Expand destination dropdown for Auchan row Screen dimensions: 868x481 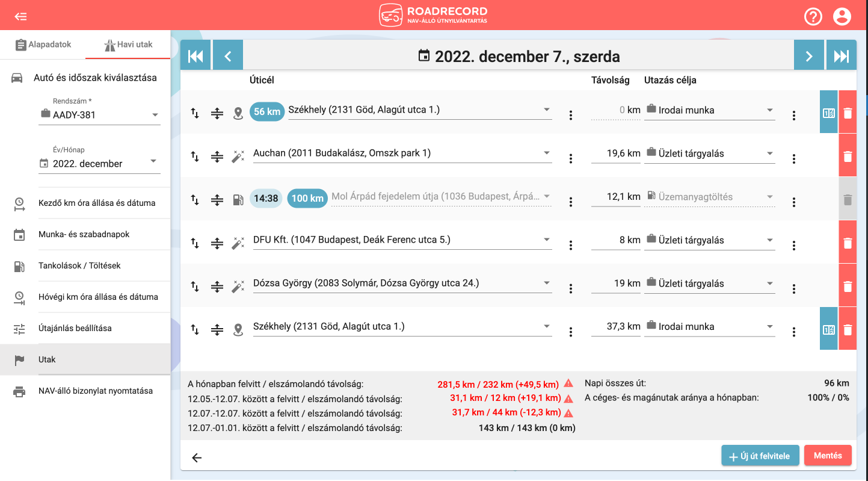546,153
